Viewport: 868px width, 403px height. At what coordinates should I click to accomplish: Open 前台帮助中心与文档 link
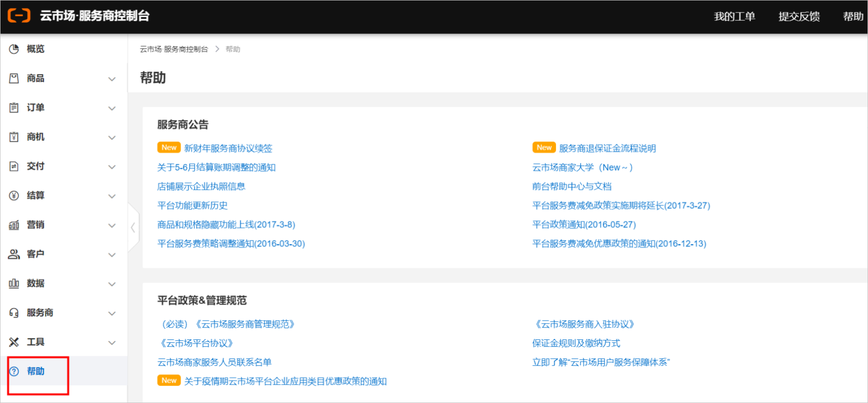pyautogui.click(x=572, y=186)
